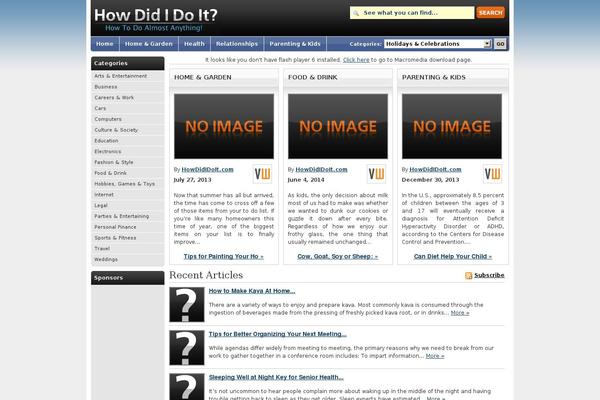This screenshot has width=600, height=400.
Task: Select Hobbies, Games & Toys category
Action: pos(127,184)
